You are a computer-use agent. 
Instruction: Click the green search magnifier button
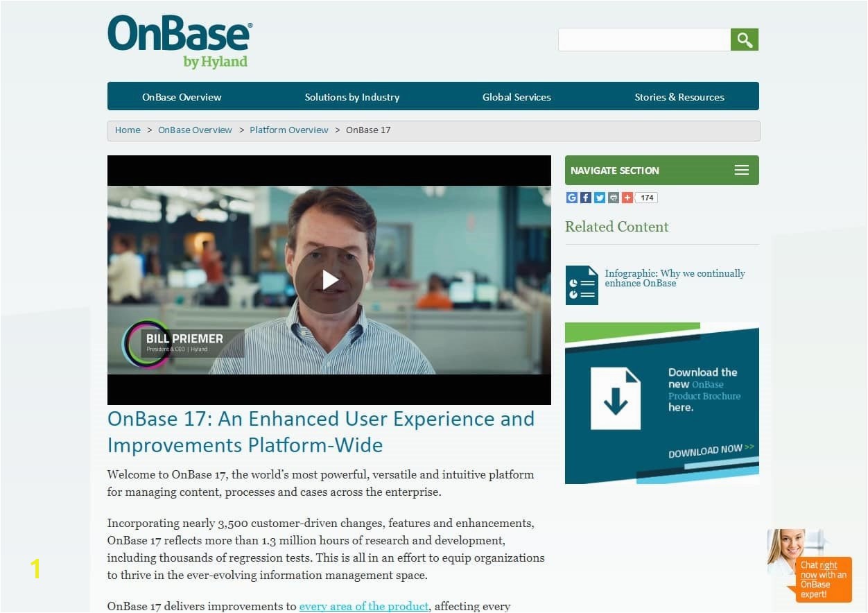click(745, 40)
